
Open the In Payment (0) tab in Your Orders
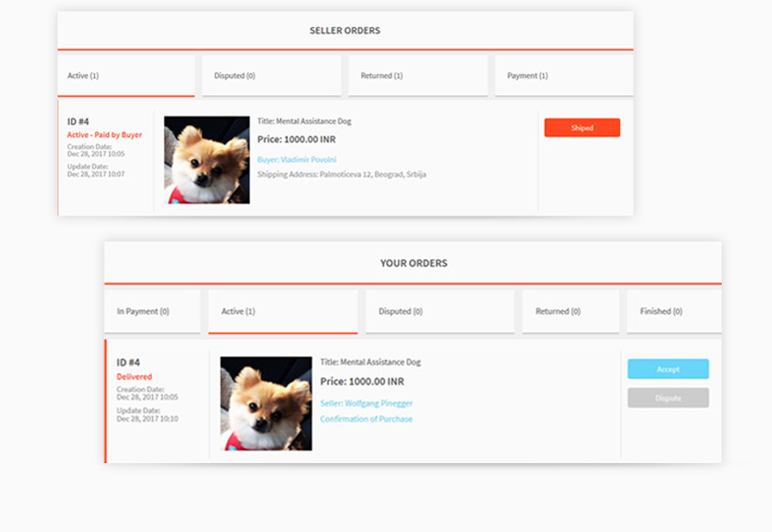(152, 311)
